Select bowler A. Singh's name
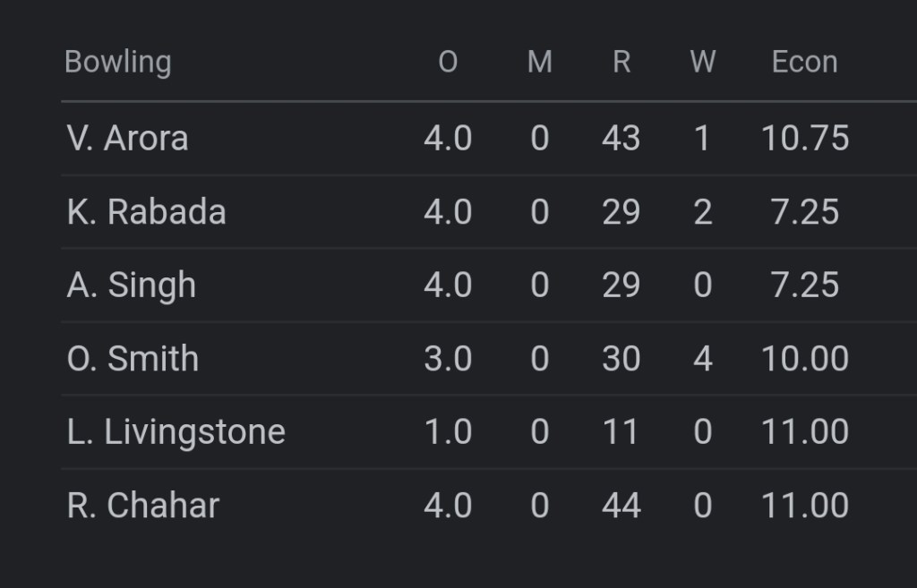The image size is (917, 588). click(x=131, y=285)
